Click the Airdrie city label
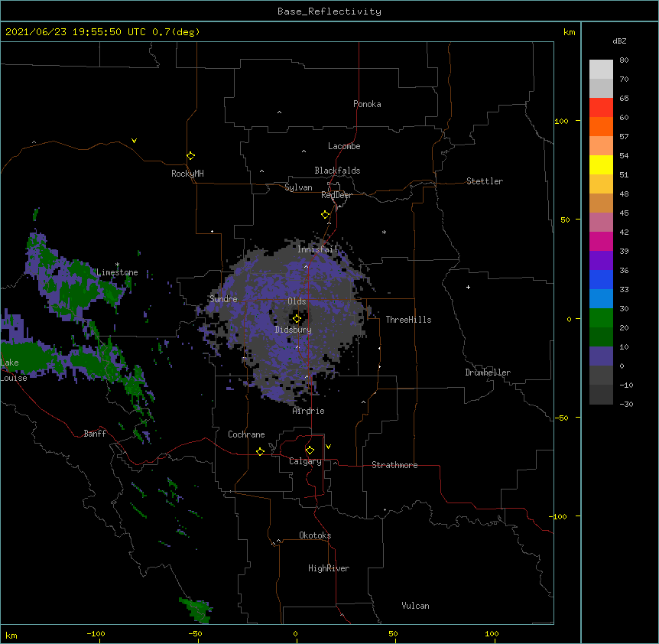The image size is (659, 644). pyautogui.click(x=309, y=411)
